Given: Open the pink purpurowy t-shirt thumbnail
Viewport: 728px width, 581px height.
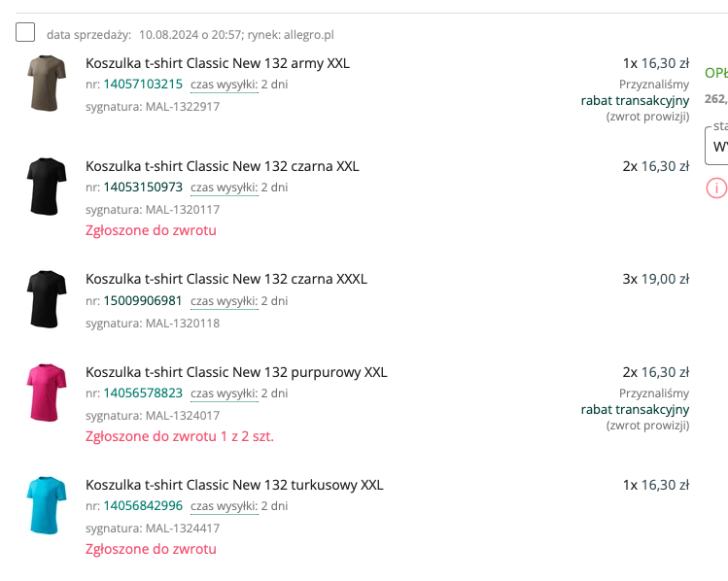Looking at the screenshot, I should point(46,392).
